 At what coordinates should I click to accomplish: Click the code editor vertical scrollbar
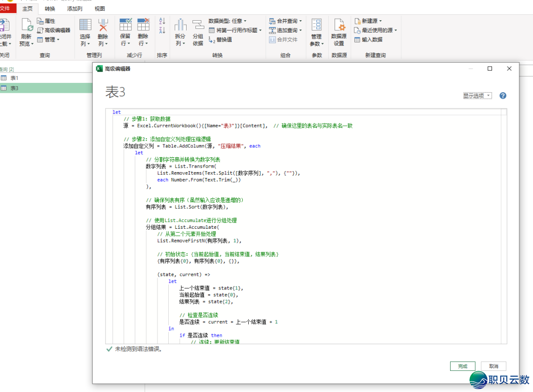(504, 226)
